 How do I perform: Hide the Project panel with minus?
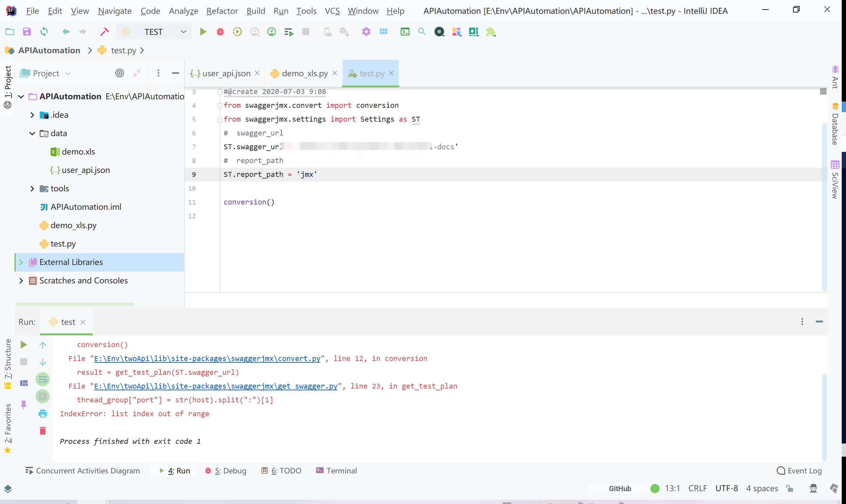click(175, 73)
